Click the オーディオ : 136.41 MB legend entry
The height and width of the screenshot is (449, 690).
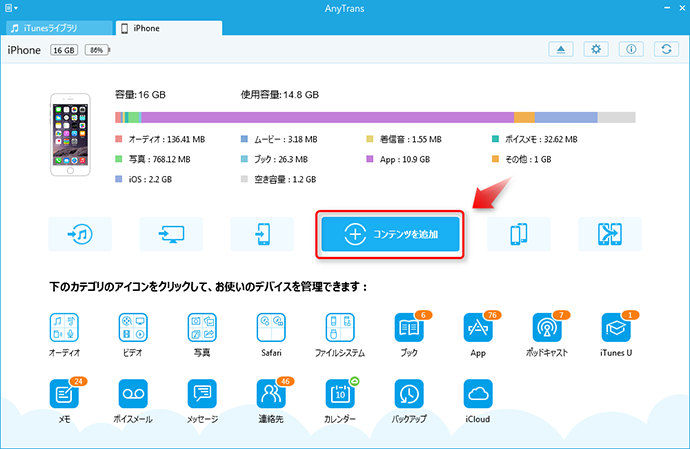[x=160, y=140]
